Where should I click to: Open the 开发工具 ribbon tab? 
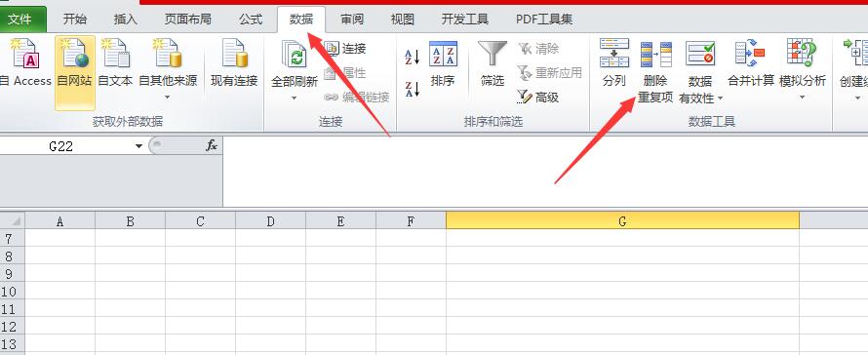click(465, 20)
